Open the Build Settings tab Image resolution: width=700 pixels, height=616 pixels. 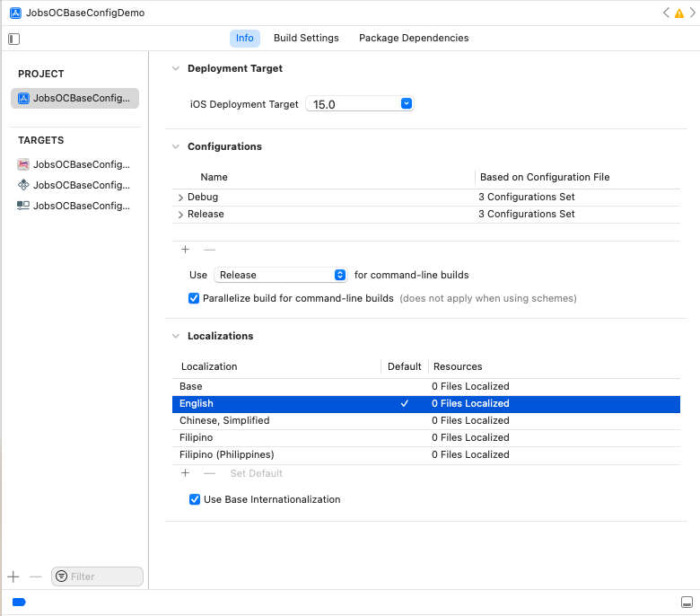[306, 38]
